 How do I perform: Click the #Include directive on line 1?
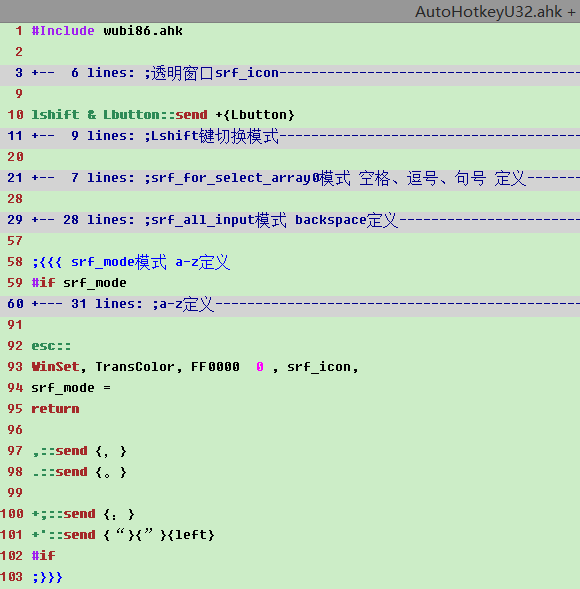click(63, 31)
